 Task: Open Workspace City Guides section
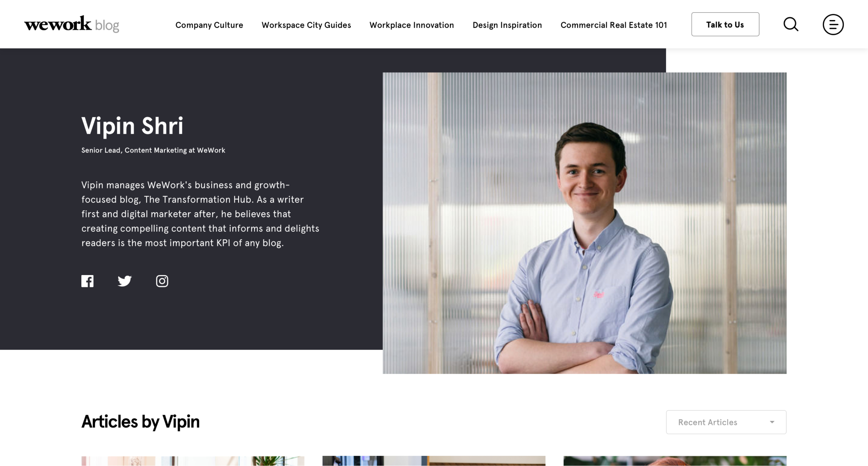coord(306,25)
